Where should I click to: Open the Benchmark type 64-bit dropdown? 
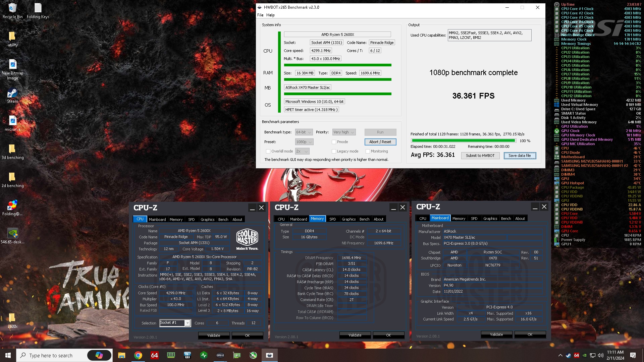tap(304, 132)
